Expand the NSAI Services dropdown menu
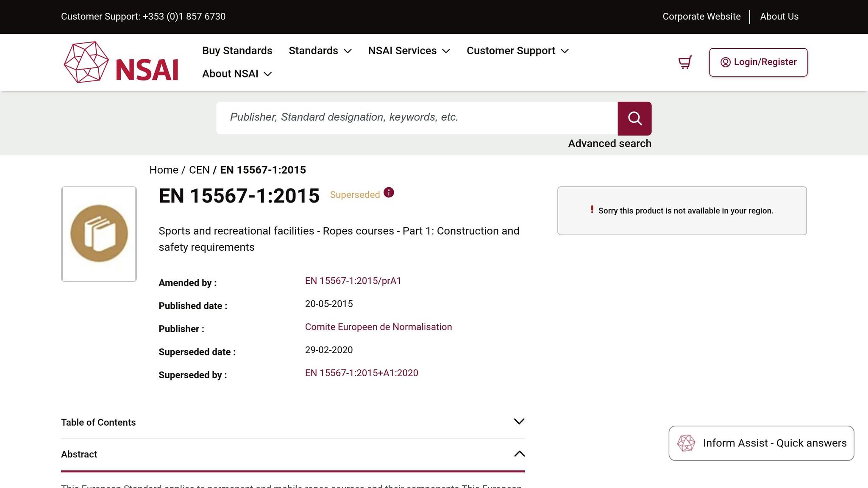The height and width of the screenshot is (488, 868). click(409, 51)
